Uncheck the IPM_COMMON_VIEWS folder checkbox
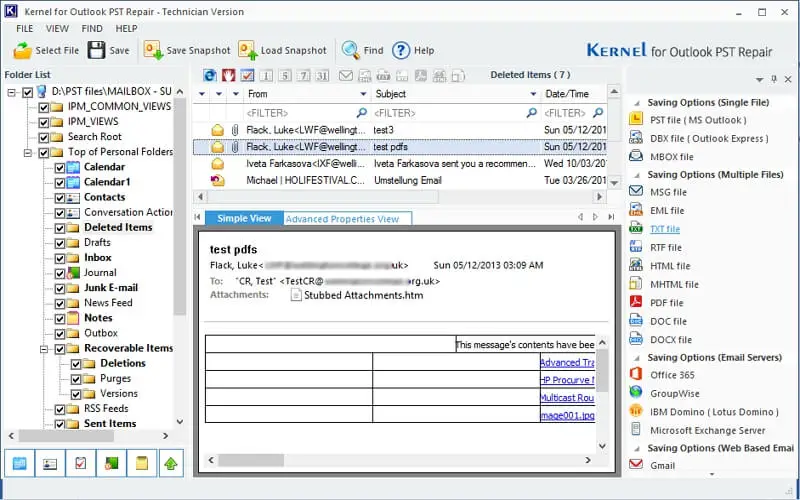The width and height of the screenshot is (800, 500). coord(44,108)
